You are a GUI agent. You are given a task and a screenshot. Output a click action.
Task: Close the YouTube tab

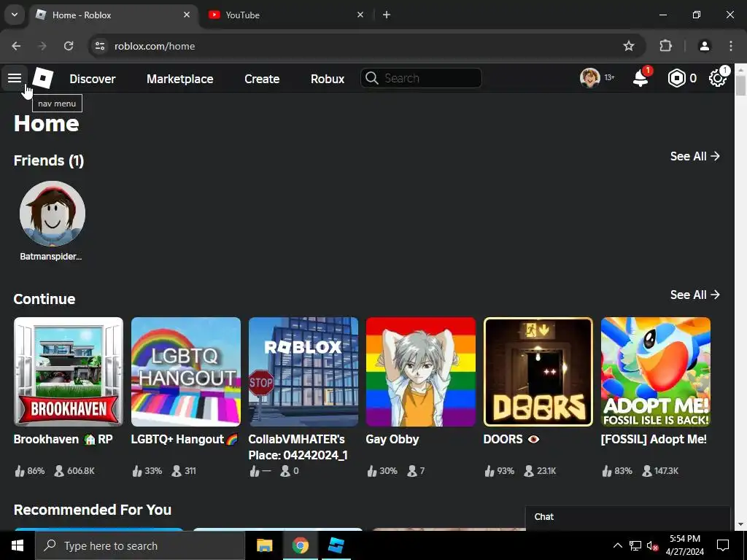click(360, 15)
